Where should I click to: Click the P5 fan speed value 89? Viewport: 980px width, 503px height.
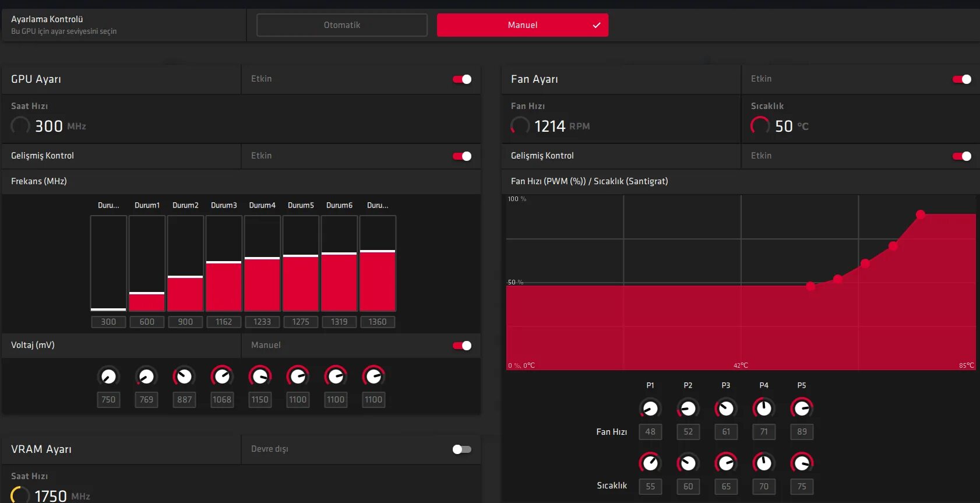click(x=802, y=432)
